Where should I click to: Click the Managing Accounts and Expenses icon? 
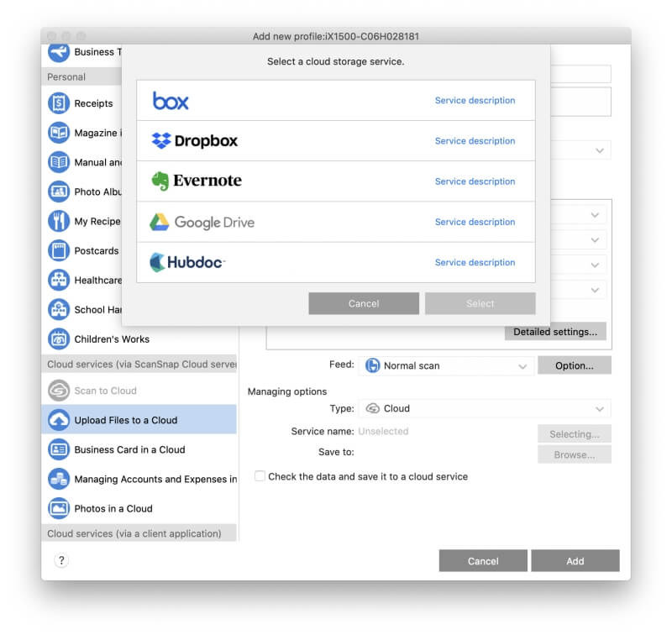point(59,479)
